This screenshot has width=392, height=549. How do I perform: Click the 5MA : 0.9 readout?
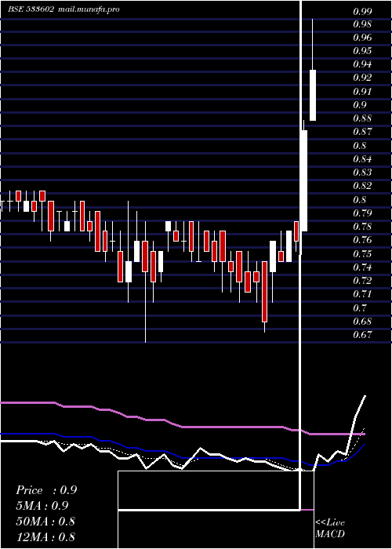tap(42, 506)
